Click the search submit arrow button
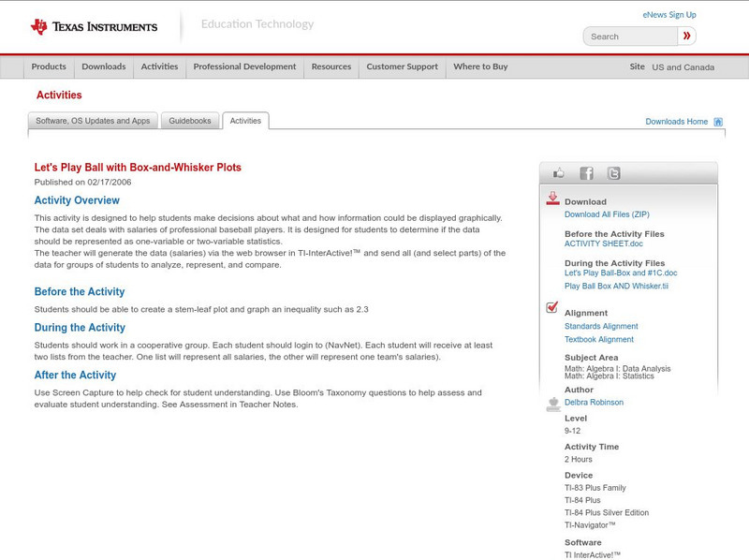This screenshot has height=560, width=749. 687,36
